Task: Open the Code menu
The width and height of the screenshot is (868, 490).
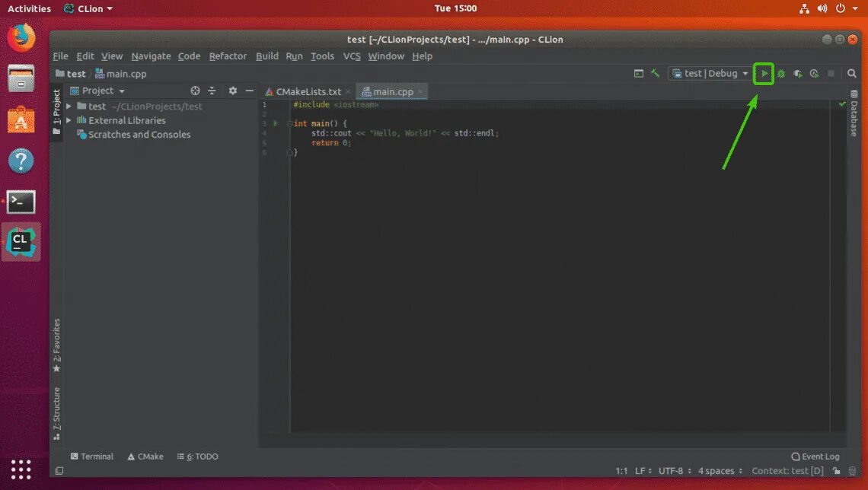Action: click(x=189, y=56)
